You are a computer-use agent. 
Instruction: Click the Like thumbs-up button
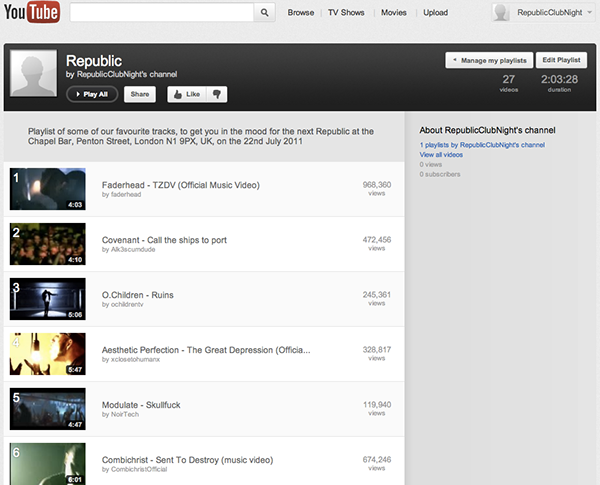pyautogui.click(x=187, y=94)
